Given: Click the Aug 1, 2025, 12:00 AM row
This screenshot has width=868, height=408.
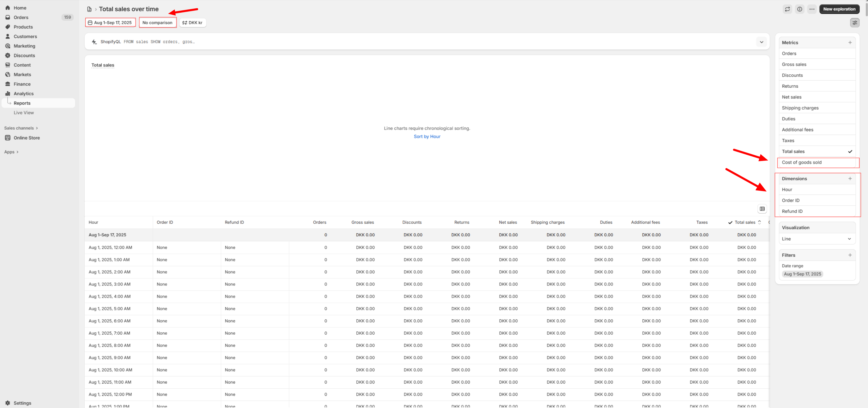Looking at the screenshot, I should coord(427,248).
